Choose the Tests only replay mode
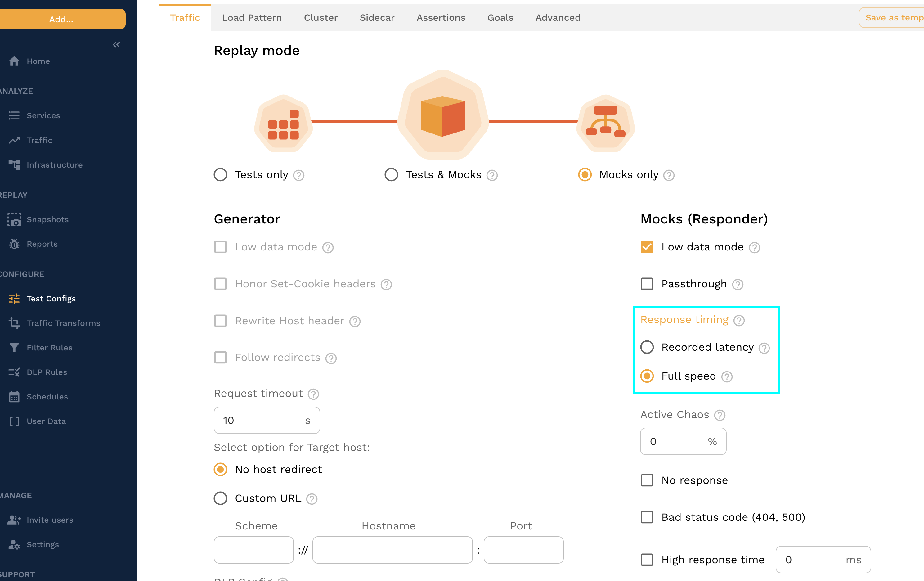924x581 pixels. click(x=221, y=175)
